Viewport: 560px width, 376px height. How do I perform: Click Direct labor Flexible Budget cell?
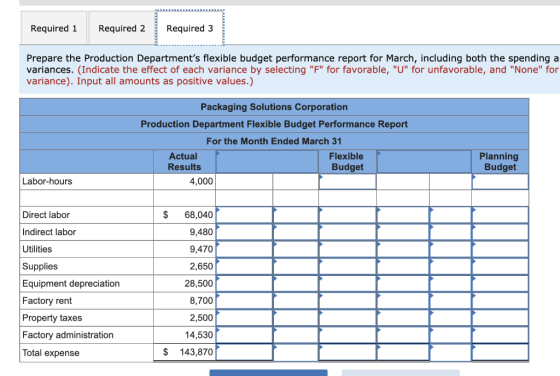pyautogui.click(x=347, y=215)
